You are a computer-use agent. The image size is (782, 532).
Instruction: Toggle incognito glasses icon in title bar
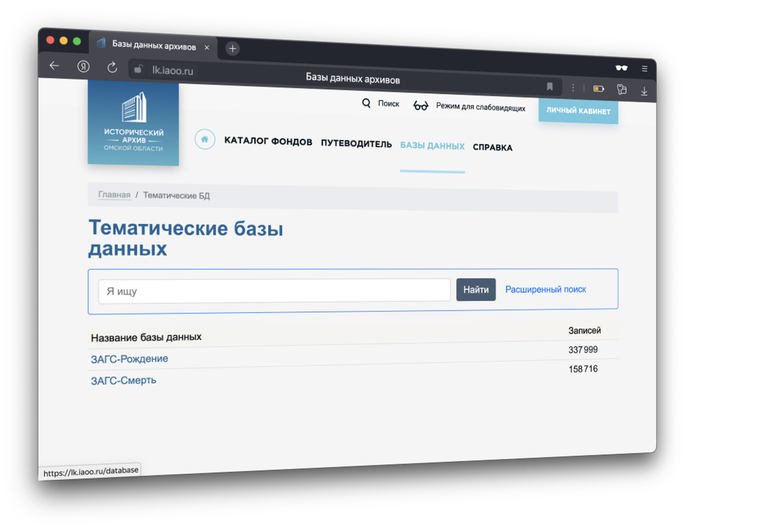coord(621,68)
